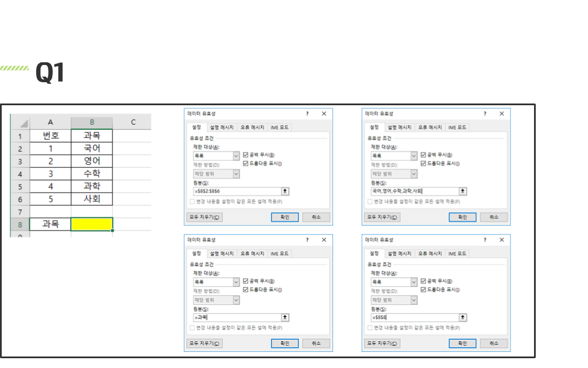
Task: Close the dialog with source =$B$2:$B$6
Action: 324,113
